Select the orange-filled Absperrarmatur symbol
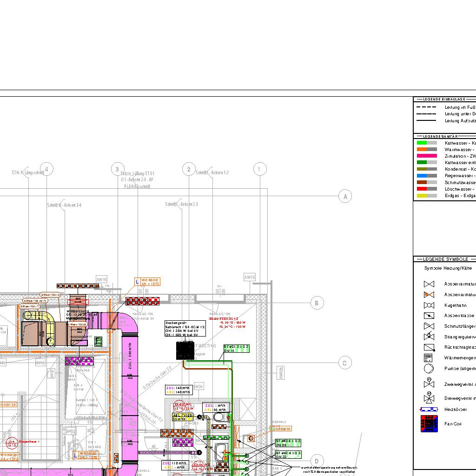Image resolution: width=476 pixels, height=476 pixels. 429,295
